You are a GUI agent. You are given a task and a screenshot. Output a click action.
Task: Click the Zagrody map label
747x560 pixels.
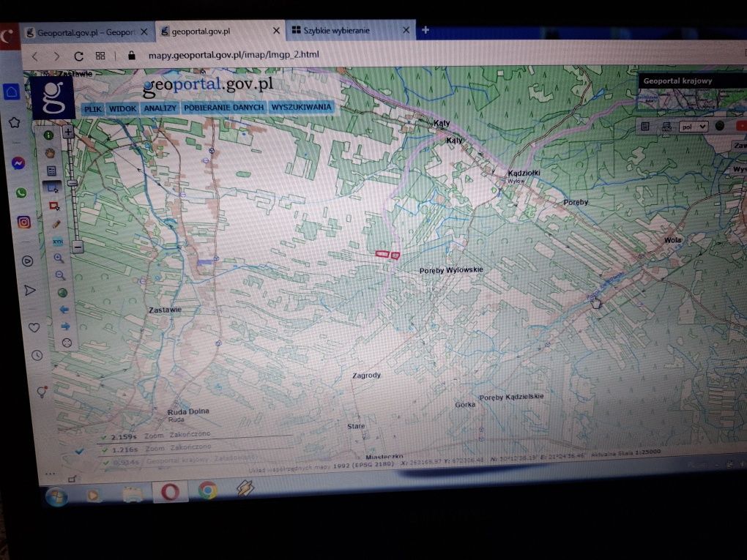point(366,376)
